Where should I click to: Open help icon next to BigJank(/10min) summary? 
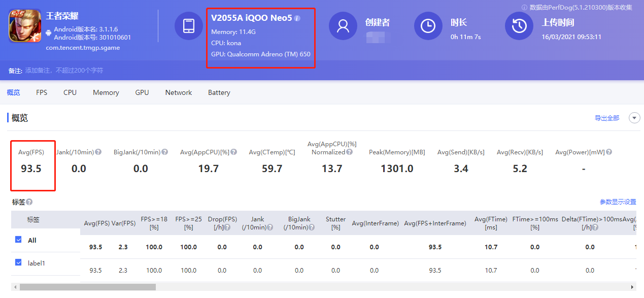pyautogui.click(x=164, y=152)
